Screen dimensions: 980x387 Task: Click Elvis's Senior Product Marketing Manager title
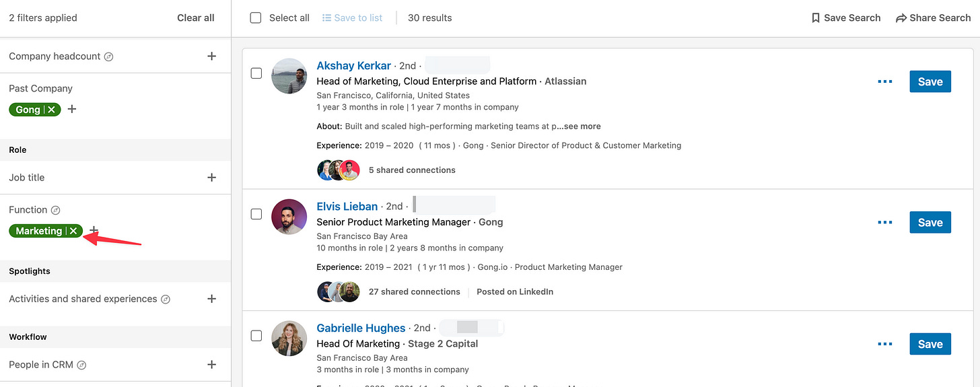(x=394, y=222)
